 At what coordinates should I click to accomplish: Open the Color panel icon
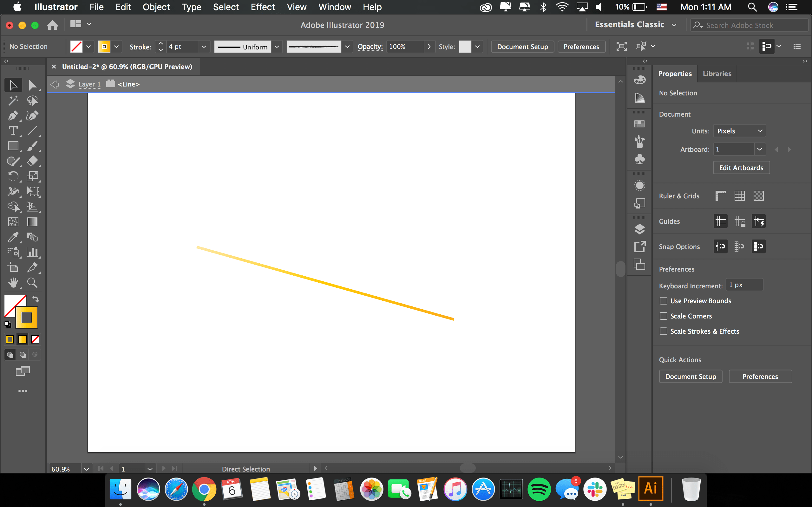click(x=639, y=80)
